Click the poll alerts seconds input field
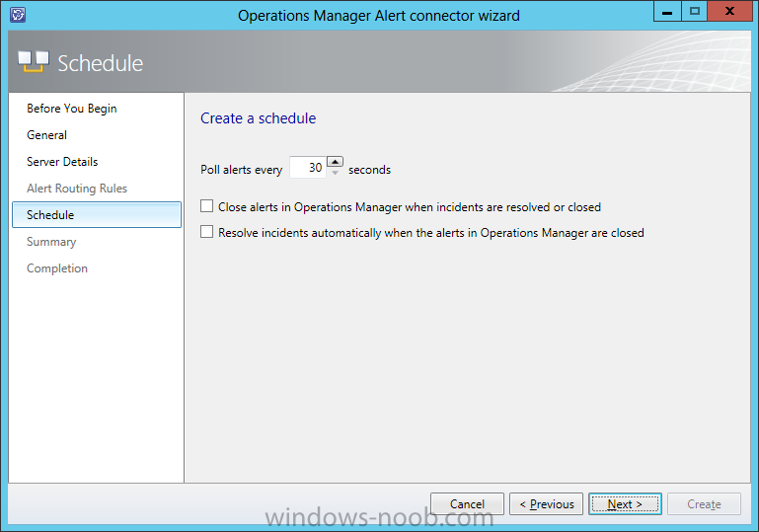Image resolution: width=759 pixels, height=532 pixels. click(308, 168)
